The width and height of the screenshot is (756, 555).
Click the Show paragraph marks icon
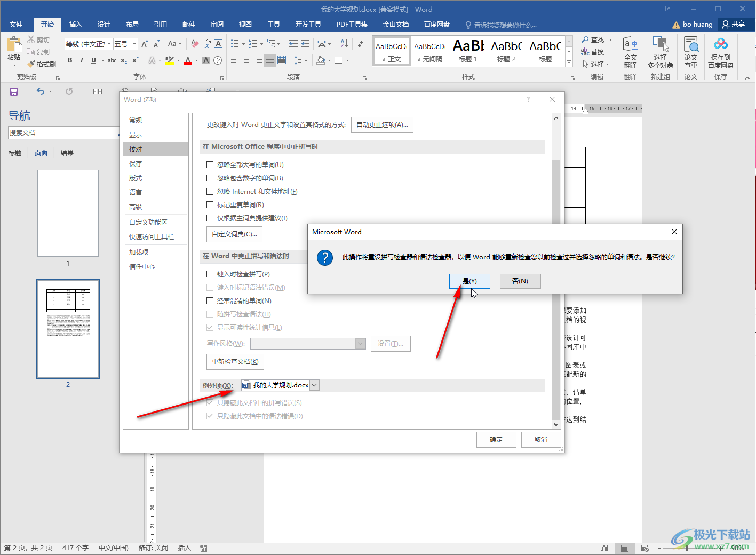361,44
